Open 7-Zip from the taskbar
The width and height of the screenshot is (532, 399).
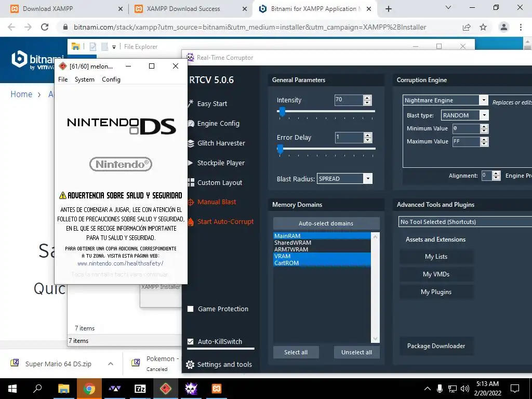[x=140, y=389]
